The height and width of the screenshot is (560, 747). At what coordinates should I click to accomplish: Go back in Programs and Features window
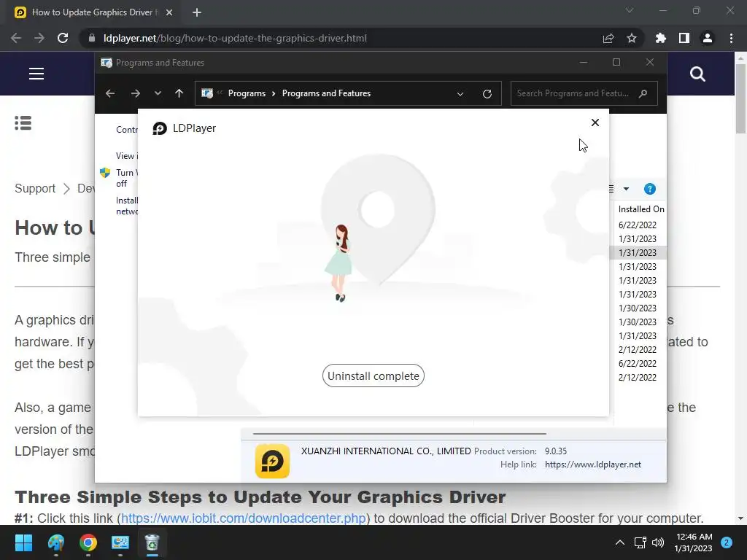click(x=110, y=93)
